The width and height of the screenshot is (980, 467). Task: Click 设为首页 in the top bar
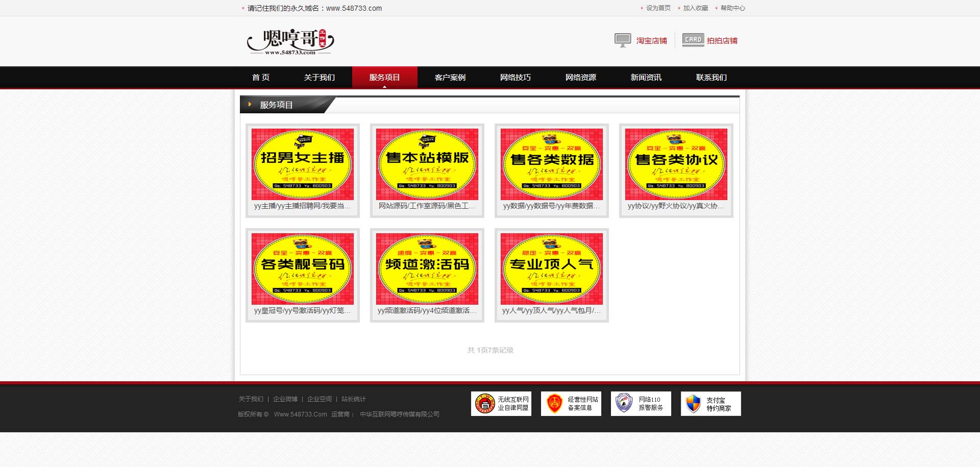(x=658, y=8)
